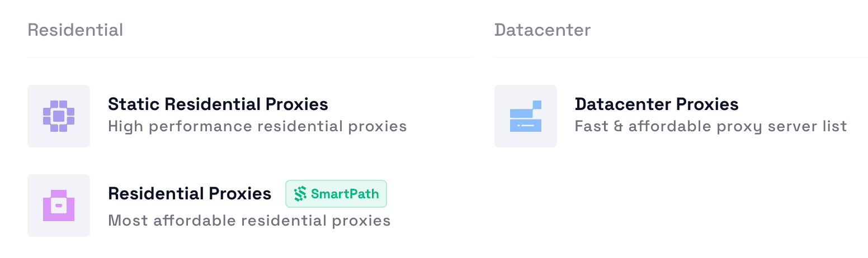Click the bottom server bar of the blue icon
The height and width of the screenshot is (258, 868).
coord(526,126)
